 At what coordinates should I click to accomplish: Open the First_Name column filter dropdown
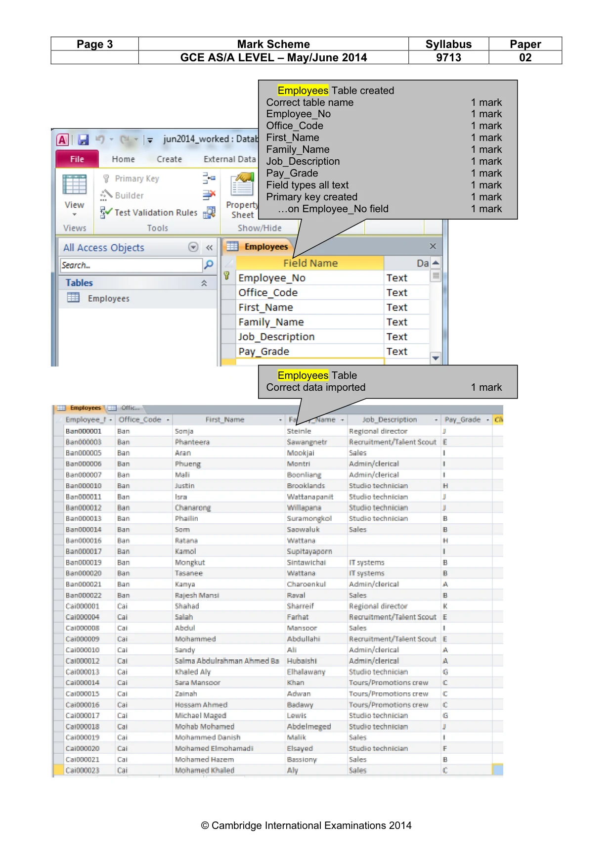coord(281,420)
